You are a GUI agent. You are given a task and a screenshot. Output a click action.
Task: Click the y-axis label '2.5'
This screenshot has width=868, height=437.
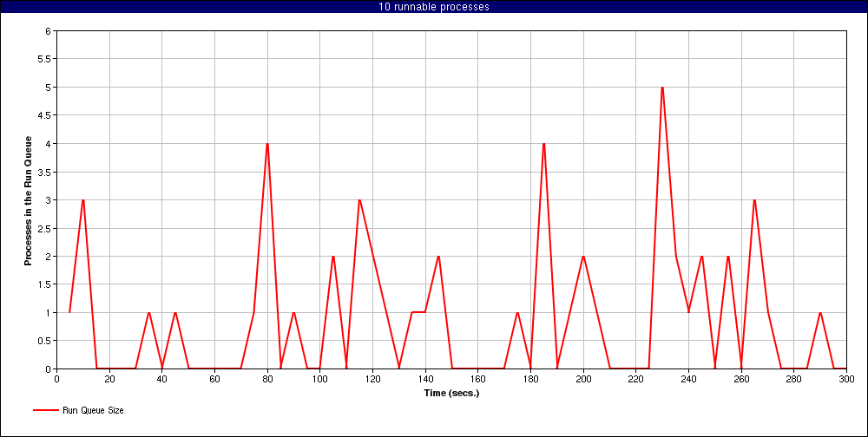click(45, 228)
